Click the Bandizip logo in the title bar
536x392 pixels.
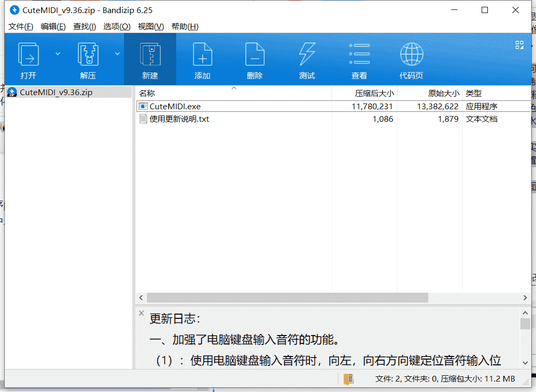point(14,10)
